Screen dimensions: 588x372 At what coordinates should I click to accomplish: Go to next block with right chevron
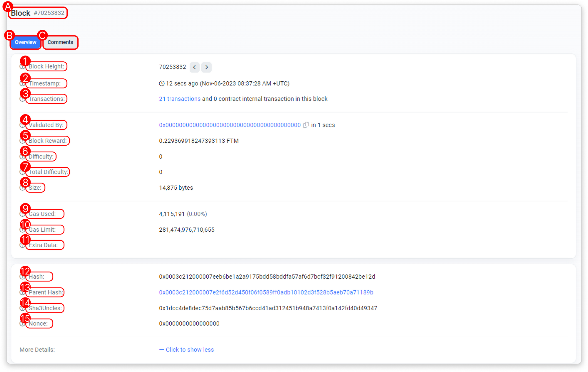207,67
